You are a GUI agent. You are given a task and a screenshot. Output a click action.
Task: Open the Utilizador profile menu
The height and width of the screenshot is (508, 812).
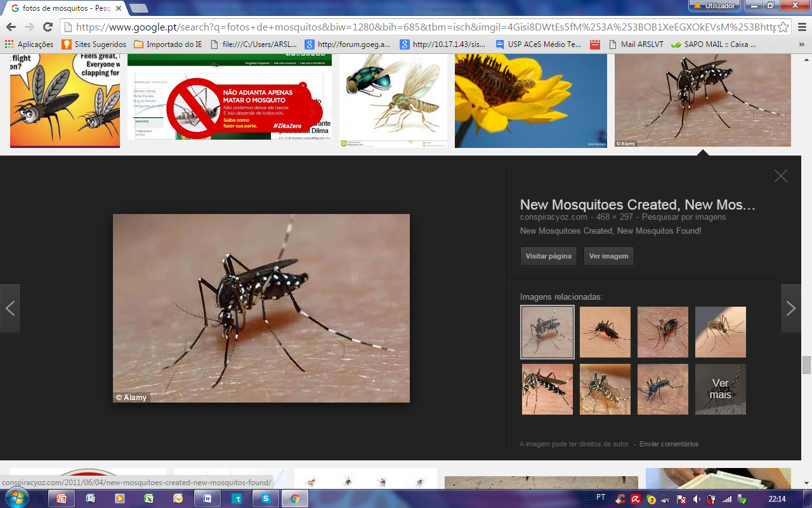coord(714,6)
